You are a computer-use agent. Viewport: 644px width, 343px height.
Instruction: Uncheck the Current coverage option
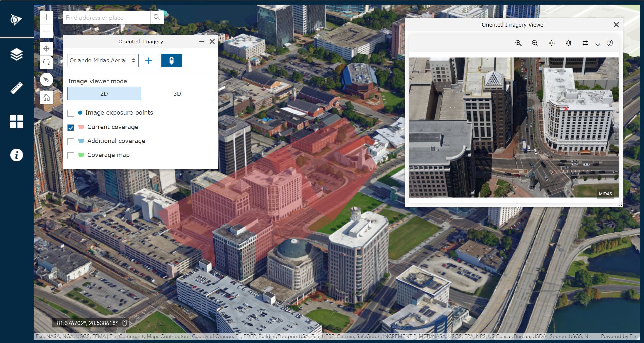click(71, 128)
